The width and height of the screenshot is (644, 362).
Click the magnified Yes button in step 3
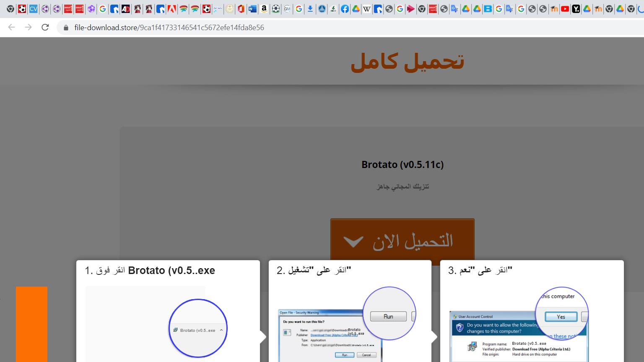click(561, 317)
